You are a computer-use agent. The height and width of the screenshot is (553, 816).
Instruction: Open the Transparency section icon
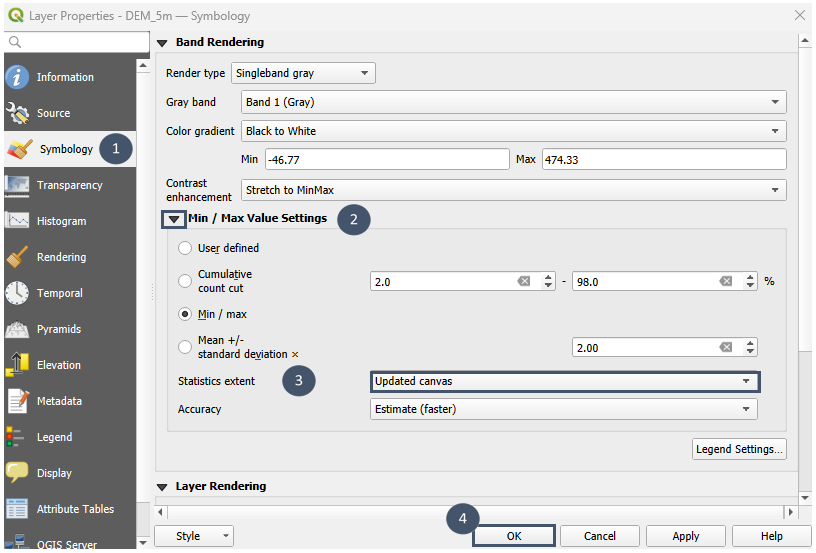coord(18,185)
